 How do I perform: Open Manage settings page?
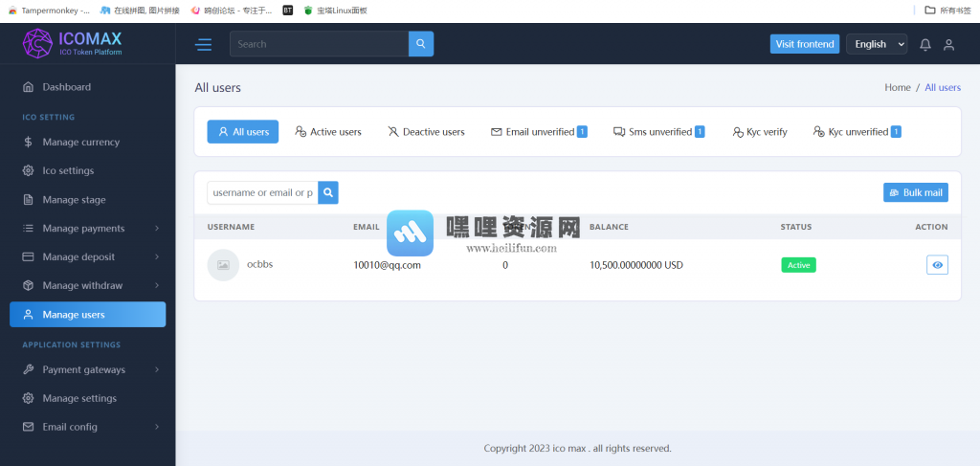87,398
